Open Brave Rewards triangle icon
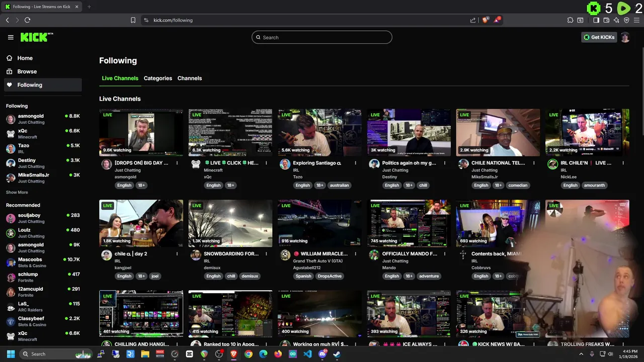 click(x=497, y=20)
